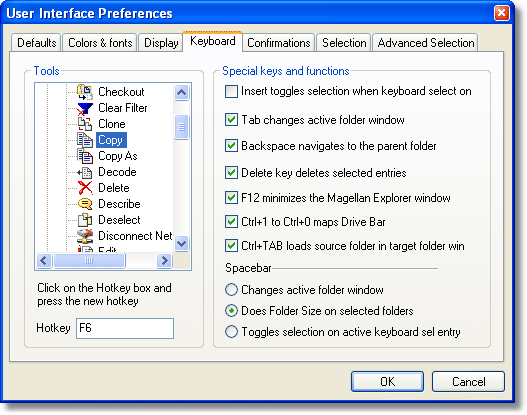Screen dimensions: 527x415
Task: Click the Clear Filter funnel icon
Action: pyautogui.click(x=85, y=108)
